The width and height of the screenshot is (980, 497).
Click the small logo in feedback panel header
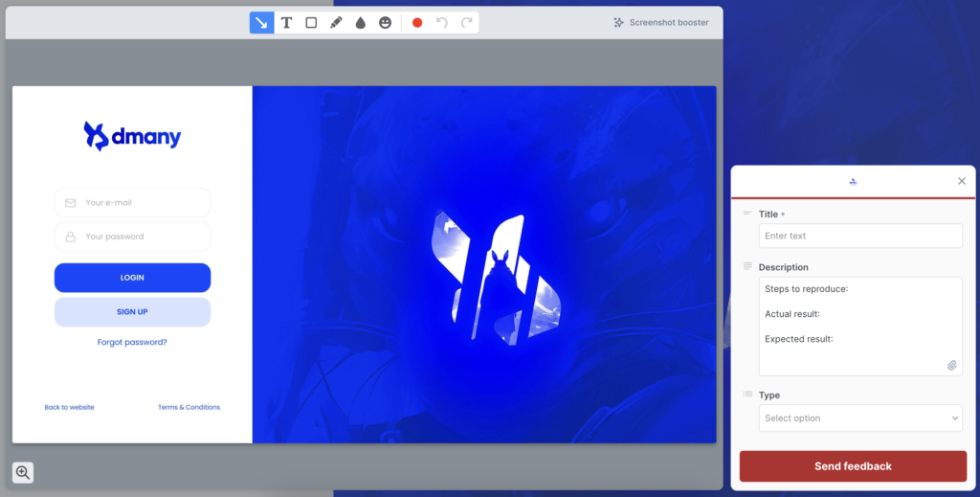[853, 182]
